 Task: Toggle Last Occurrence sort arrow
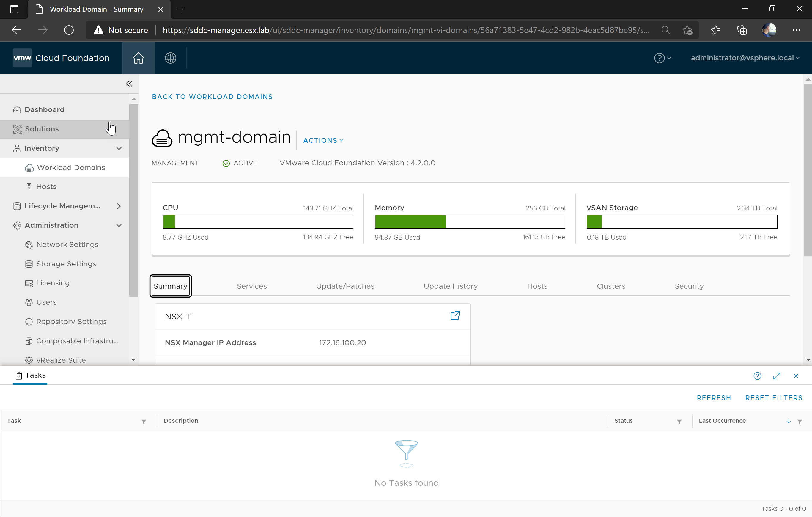(x=789, y=421)
